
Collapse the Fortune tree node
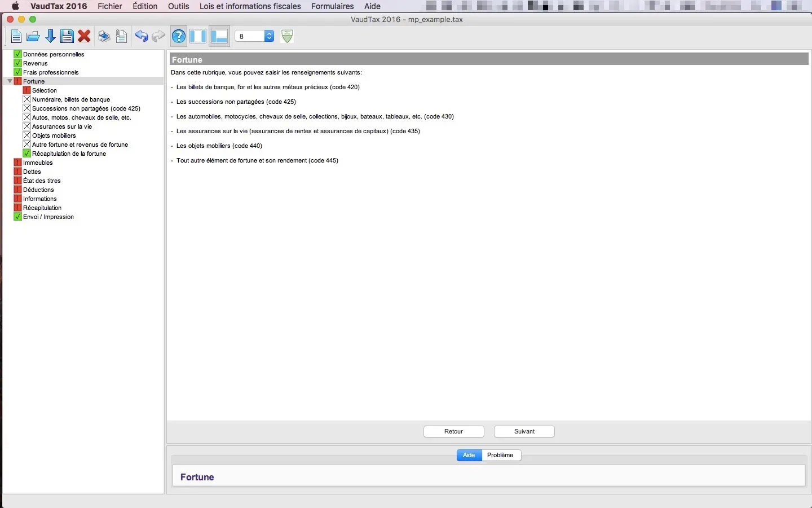(x=10, y=81)
